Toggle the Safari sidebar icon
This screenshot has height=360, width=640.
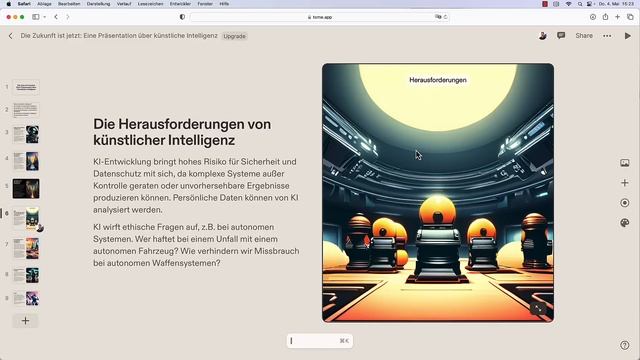(x=36, y=17)
